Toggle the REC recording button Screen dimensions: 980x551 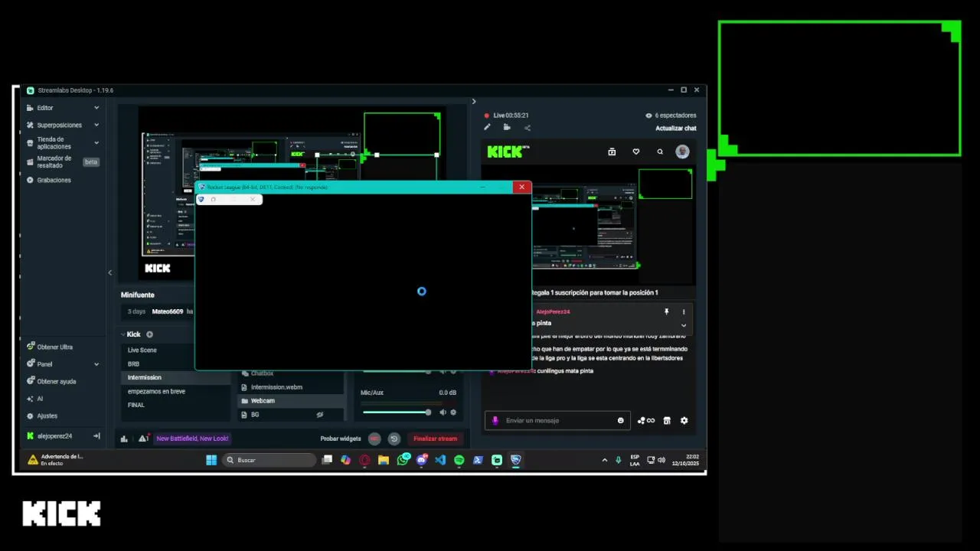[374, 439]
